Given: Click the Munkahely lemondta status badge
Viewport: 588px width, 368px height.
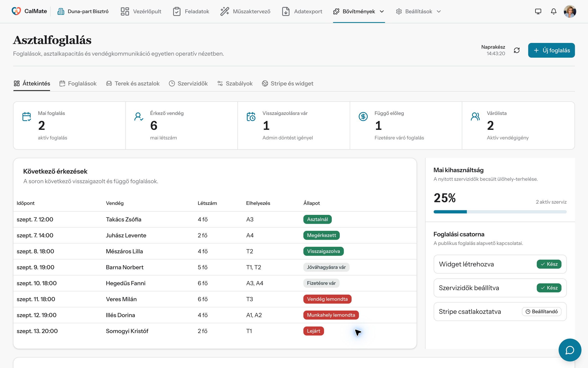Looking at the screenshot, I should coord(331,315).
